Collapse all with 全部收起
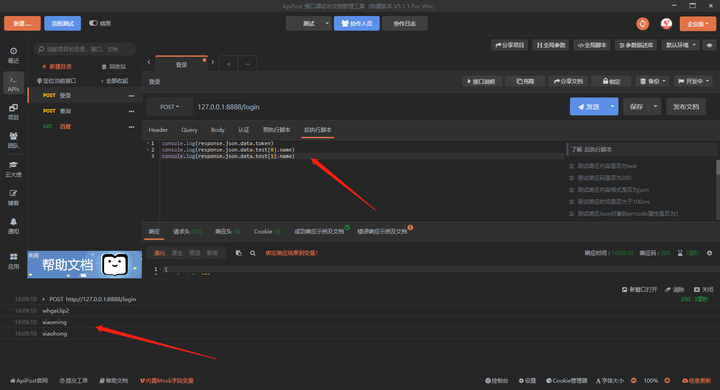Image resolution: width=720 pixels, height=390 pixels. pos(114,81)
